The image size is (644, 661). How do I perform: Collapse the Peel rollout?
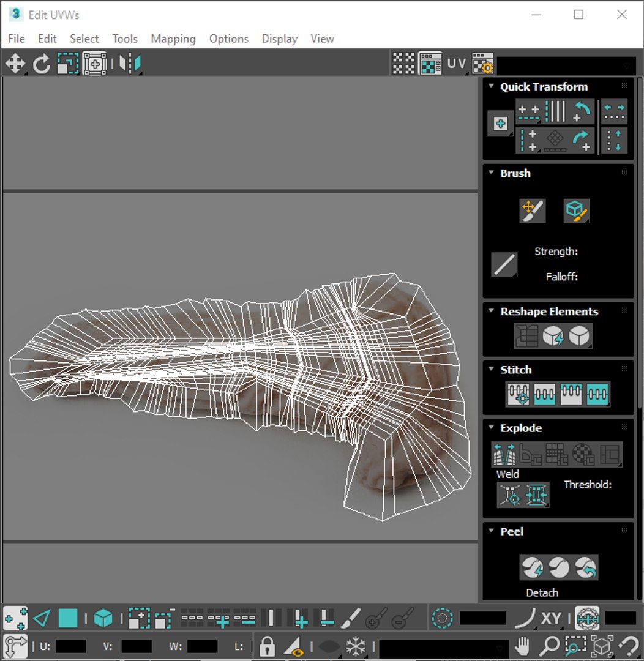pos(492,530)
